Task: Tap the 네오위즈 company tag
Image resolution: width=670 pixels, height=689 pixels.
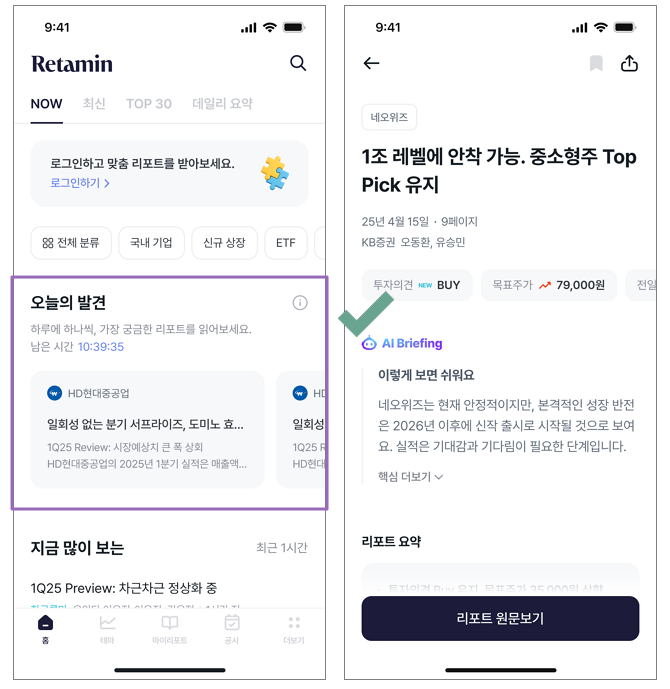Action: [389, 117]
